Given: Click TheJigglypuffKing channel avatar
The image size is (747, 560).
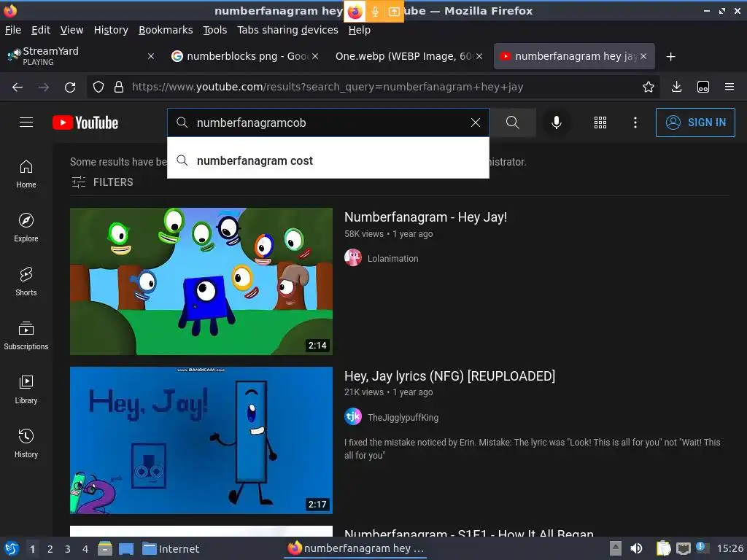Looking at the screenshot, I should pos(353,417).
